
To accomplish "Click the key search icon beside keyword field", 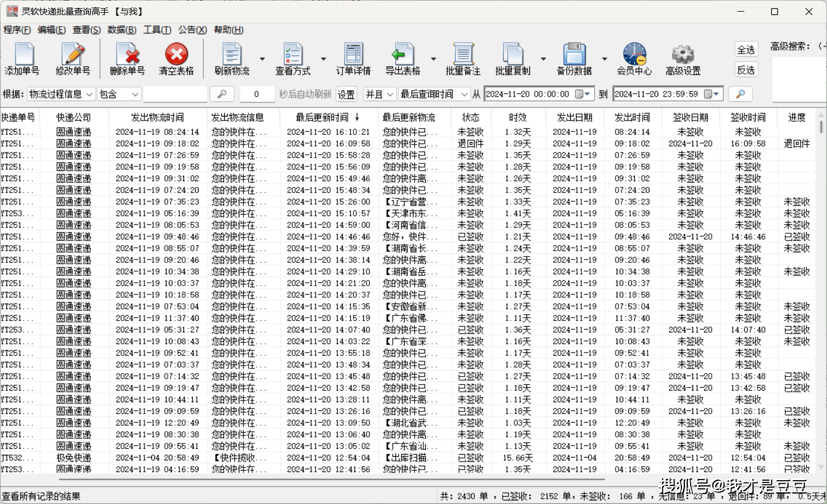I will coord(222,94).
